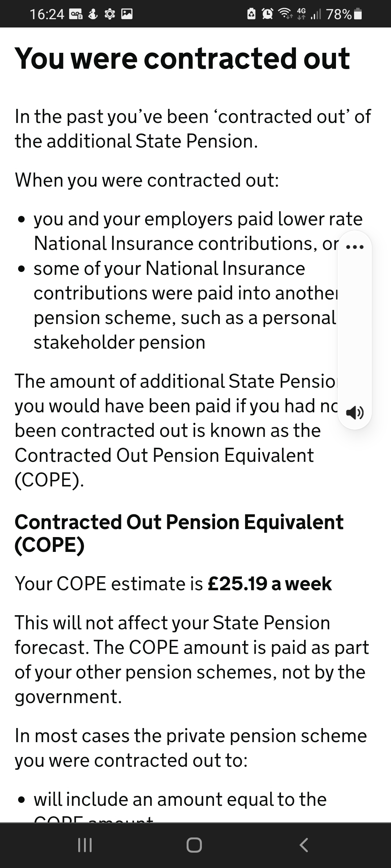Tap the Home navigation button
Viewport: 391px width, 868px height.
[x=194, y=845]
